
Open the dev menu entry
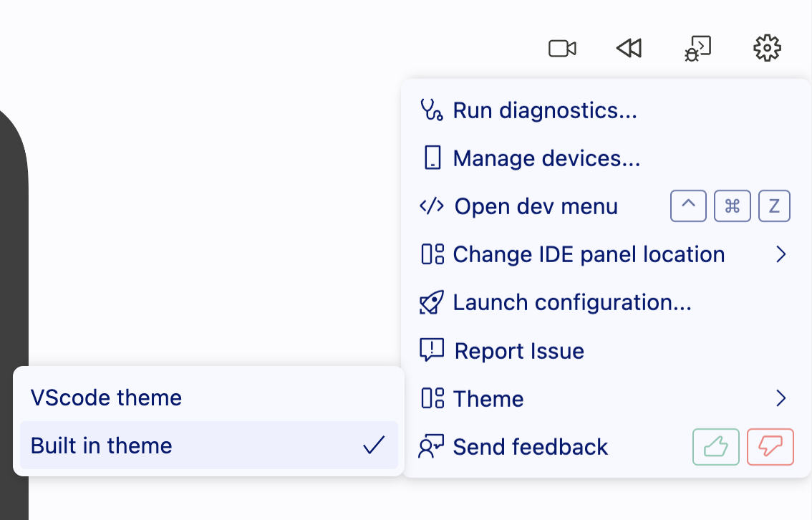(534, 206)
